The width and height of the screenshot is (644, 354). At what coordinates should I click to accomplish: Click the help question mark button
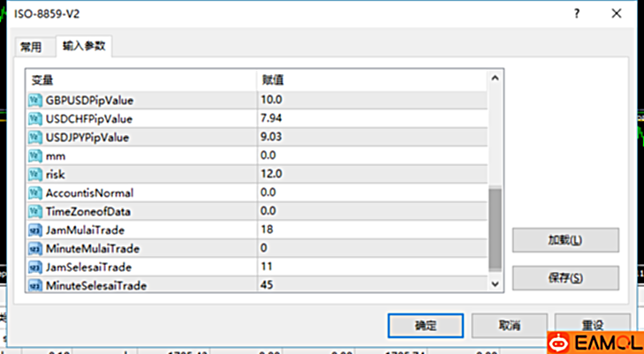tap(577, 15)
